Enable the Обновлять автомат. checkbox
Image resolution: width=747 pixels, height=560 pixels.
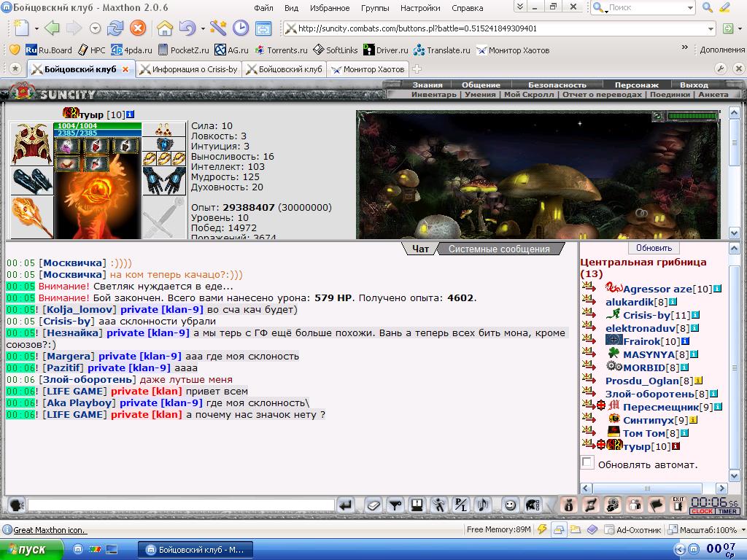[587, 462]
